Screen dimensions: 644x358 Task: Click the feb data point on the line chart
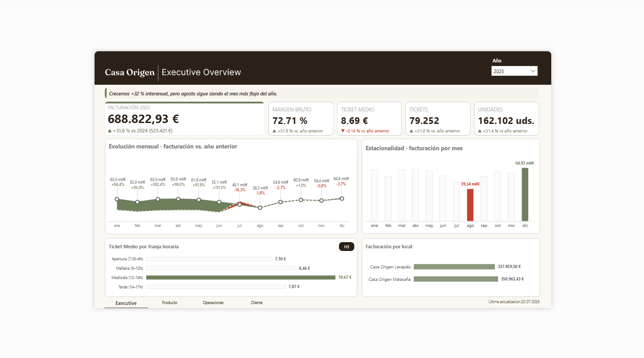pyautogui.click(x=137, y=202)
